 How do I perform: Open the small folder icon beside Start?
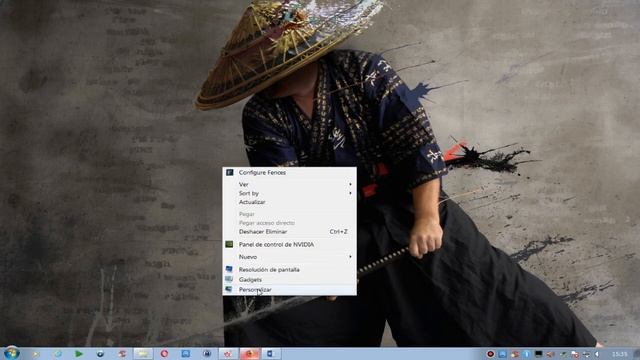(x=36, y=354)
